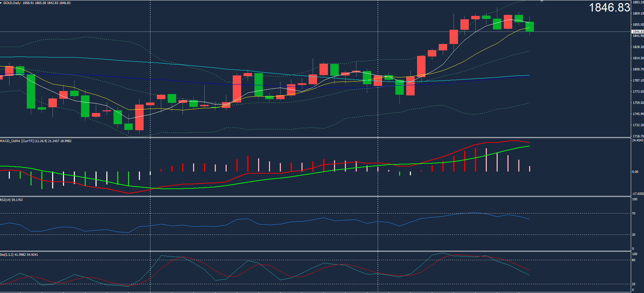Click the large 1846.83 price display
The image size is (644, 293).
[609, 7]
